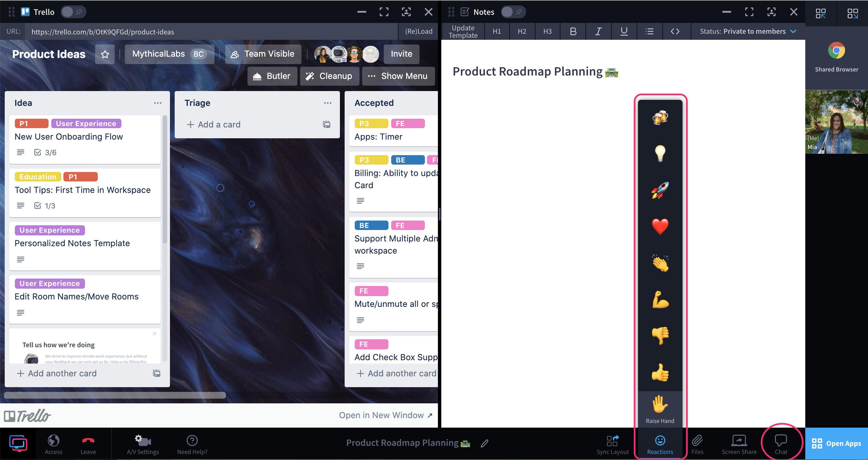Image resolution: width=868 pixels, height=460 pixels.
Task: Open Triage list options menu
Action: [x=327, y=103]
